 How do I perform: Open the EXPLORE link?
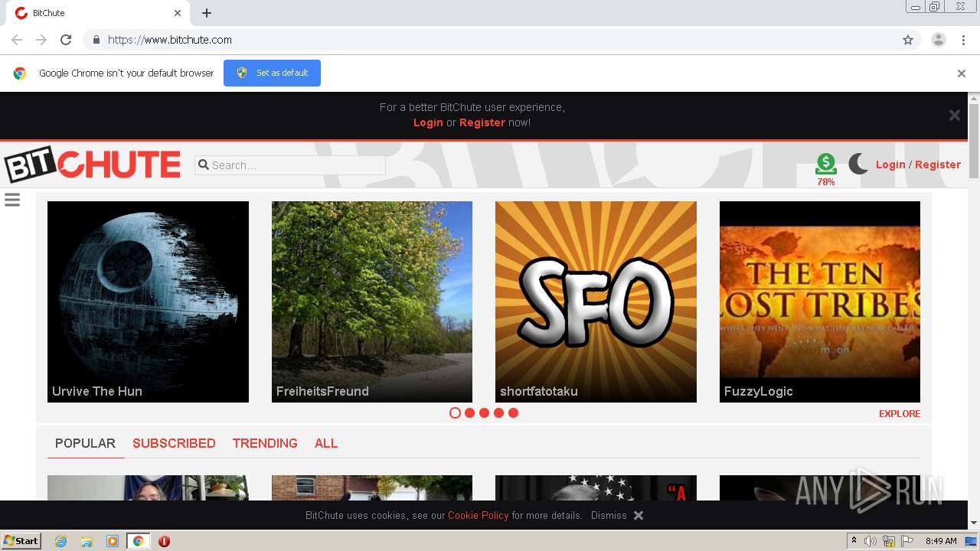tap(900, 413)
